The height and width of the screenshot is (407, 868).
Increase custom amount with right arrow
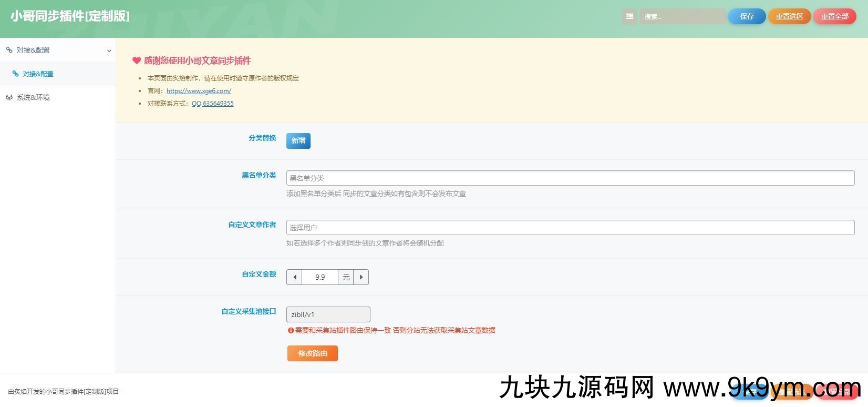point(361,277)
